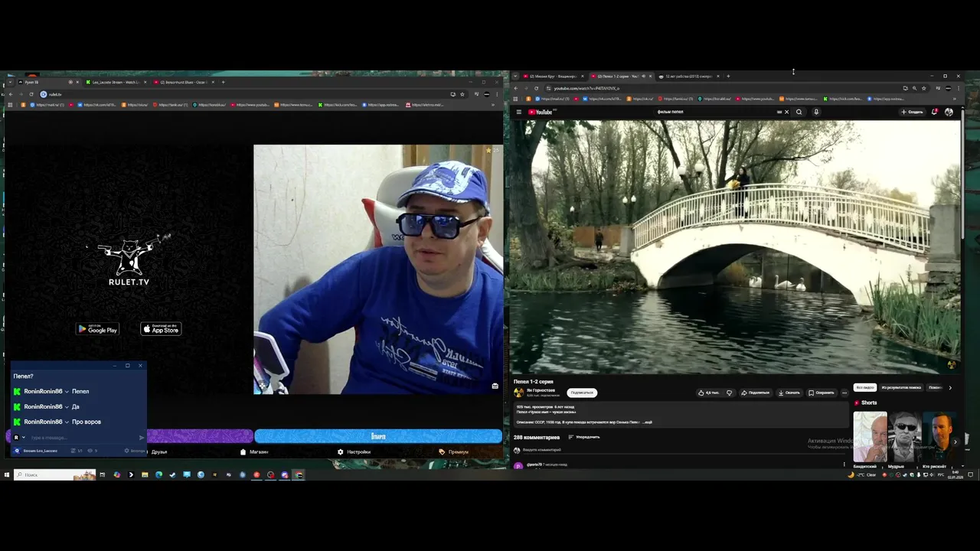Open Ян Горностаев channel avatar
Image resolution: width=980 pixels, height=551 pixels.
coord(518,392)
